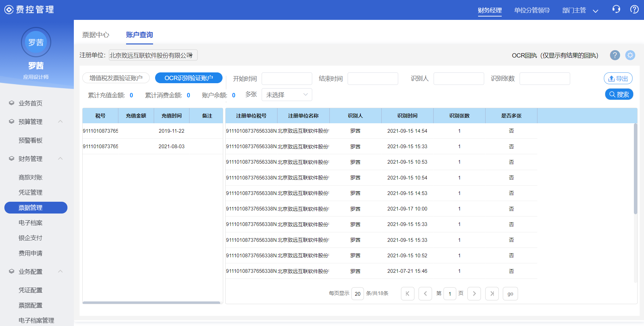Click vertical scrollbar of OCR table

pyautogui.click(x=636, y=169)
